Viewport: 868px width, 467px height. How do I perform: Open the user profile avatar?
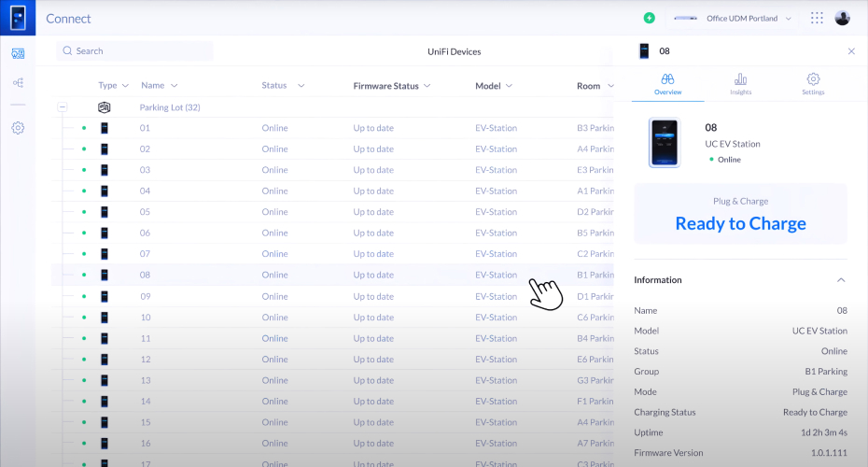click(x=843, y=19)
